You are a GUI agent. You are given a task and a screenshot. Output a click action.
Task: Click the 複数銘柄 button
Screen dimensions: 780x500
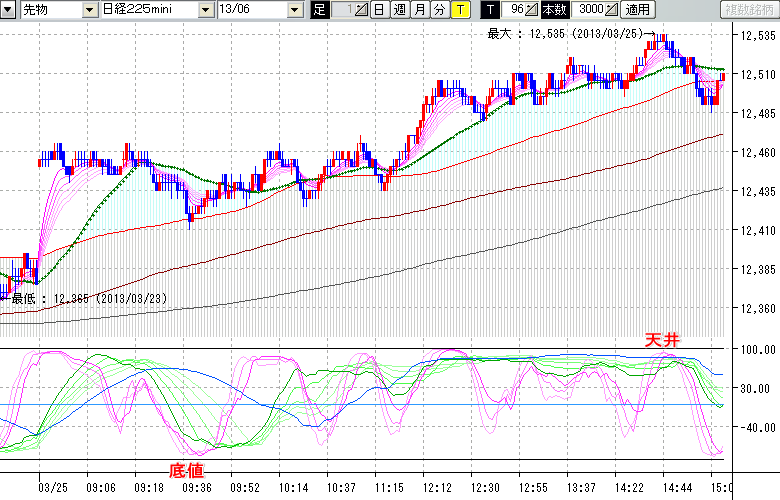(747, 10)
